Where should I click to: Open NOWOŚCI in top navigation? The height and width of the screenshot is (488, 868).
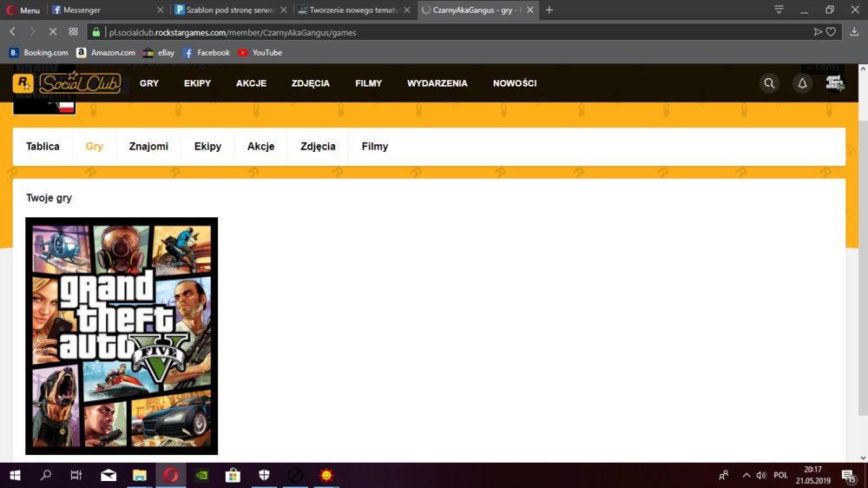[x=515, y=83]
